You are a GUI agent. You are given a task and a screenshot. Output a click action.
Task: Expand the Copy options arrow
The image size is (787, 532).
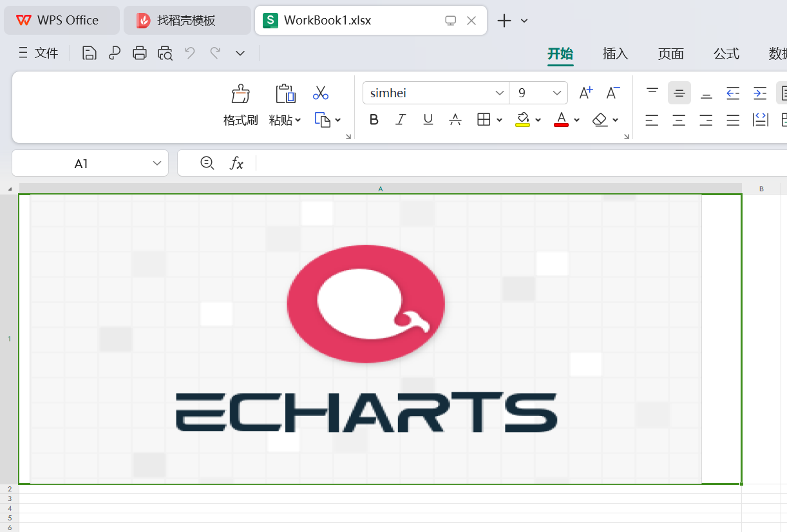pos(338,120)
